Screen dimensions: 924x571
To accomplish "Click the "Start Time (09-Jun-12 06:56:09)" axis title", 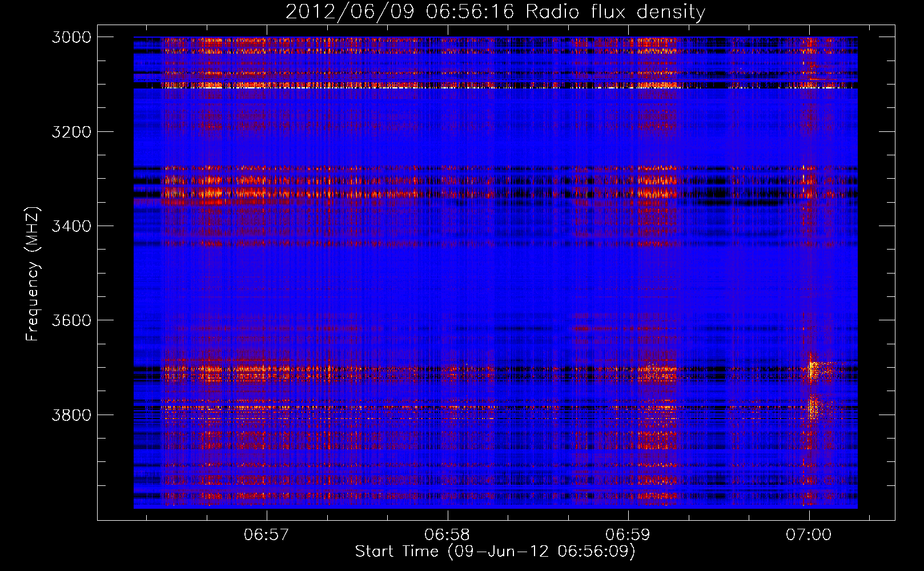I will (x=495, y=552).
